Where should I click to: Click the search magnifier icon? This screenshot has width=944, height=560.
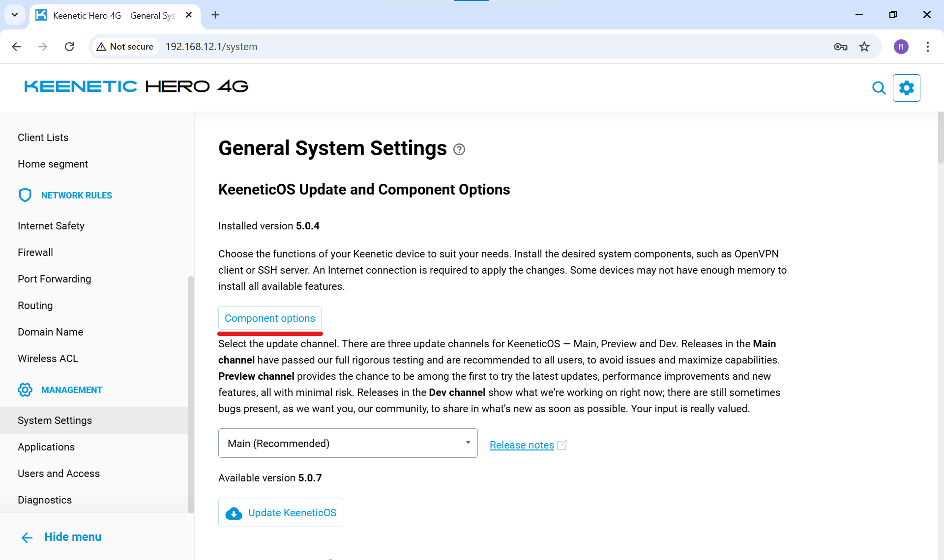click(879, 88)
